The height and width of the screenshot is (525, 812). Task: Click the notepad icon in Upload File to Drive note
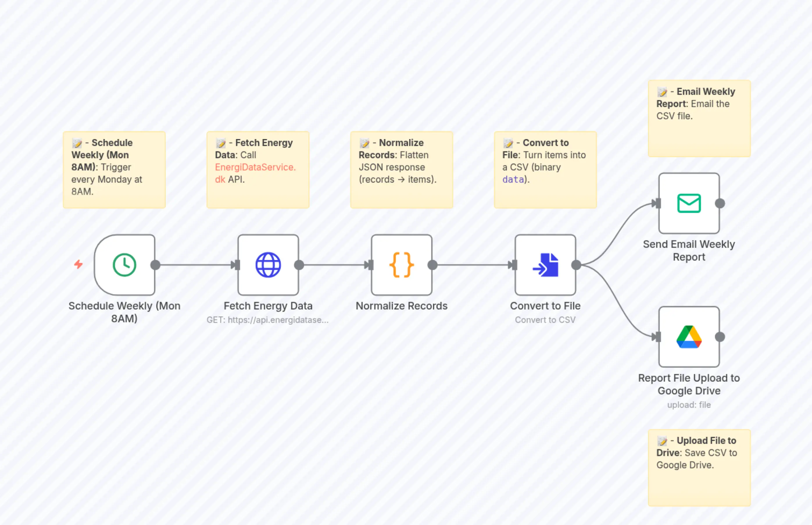tap(662, 440)
